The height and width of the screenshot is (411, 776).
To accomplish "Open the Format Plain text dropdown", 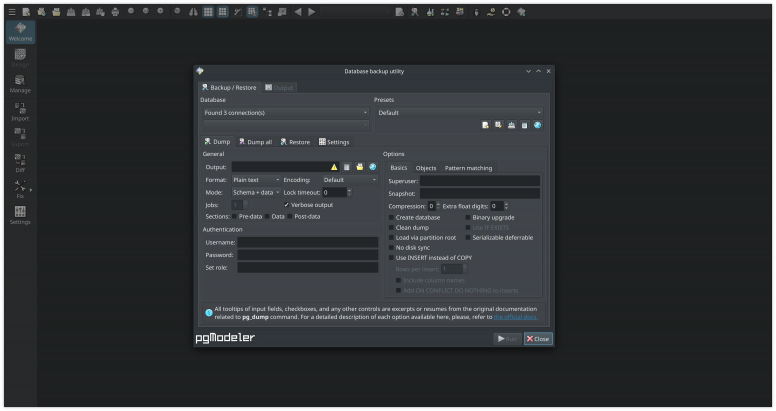I will 256,180.
